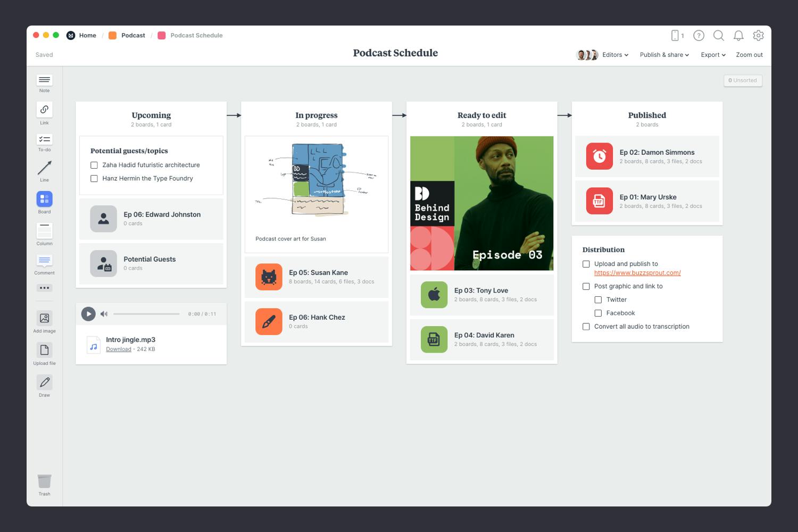Click the audio progress bar
This screenshot has width=798, height=532.
(146, 314)
